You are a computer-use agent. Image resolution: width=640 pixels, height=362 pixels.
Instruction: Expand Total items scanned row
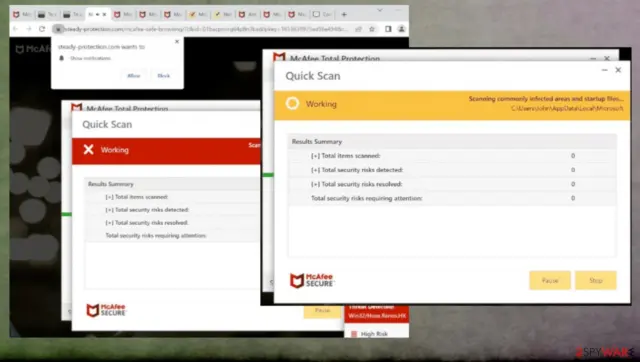[345, 155]
